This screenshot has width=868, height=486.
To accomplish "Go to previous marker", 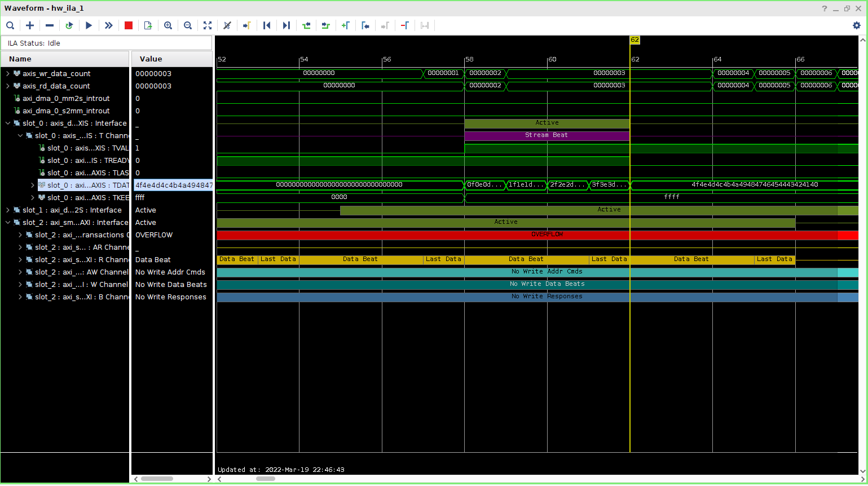I will 365,25.
